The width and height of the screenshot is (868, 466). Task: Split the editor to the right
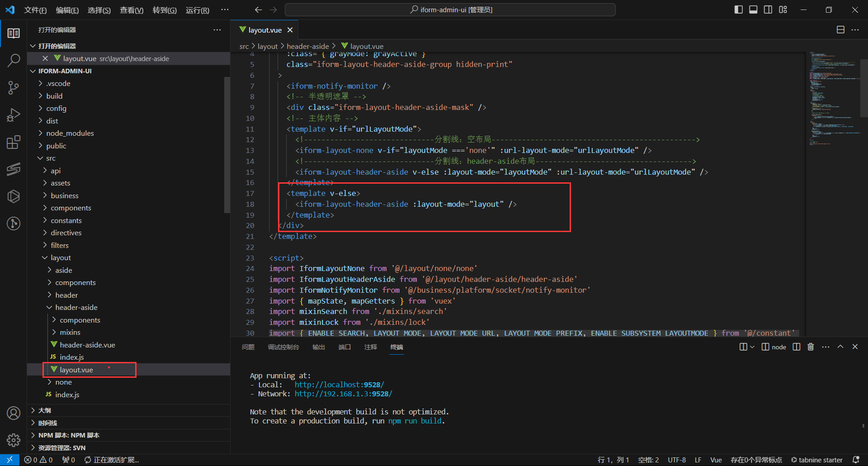pyautogui.click(x=840, y=30)
